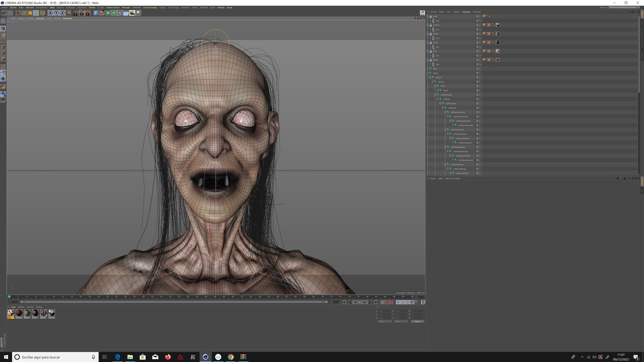Click the Undo arrow icon
The height and width of the screenshot is (362, 644).
[4, 13]
